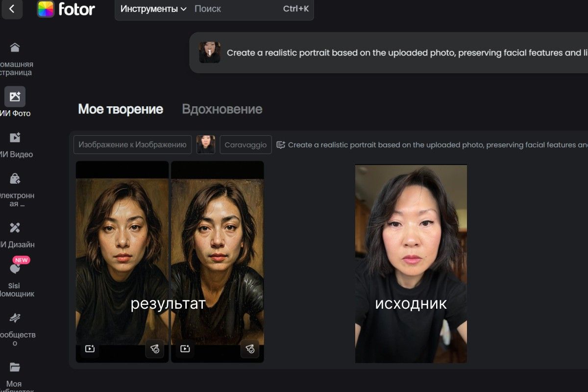Open the Caravaggio style selector
Screen dimensions: 588x392
click(245, 144)
